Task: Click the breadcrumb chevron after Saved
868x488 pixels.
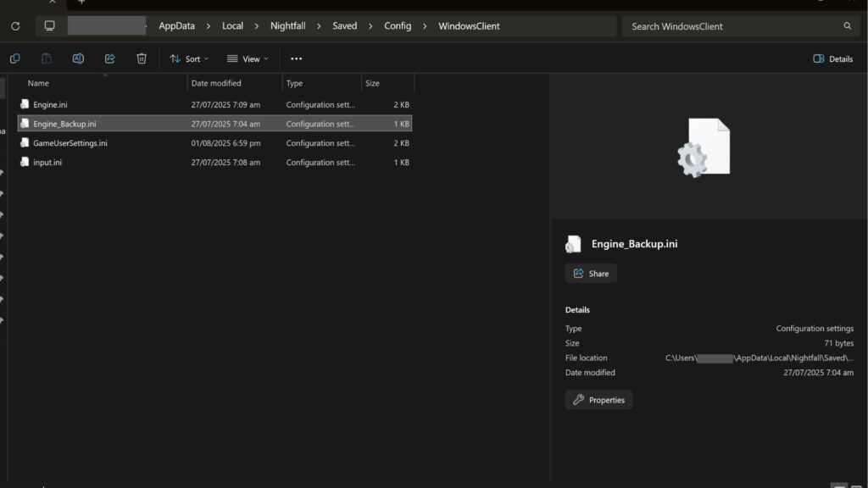Action: (370, 26)
